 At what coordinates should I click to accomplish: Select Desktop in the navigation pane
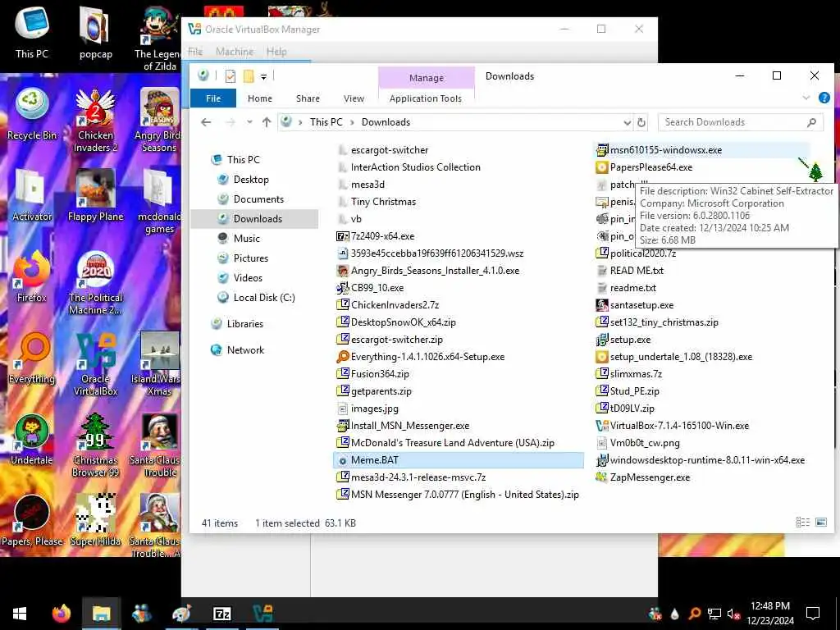point(251,180)
